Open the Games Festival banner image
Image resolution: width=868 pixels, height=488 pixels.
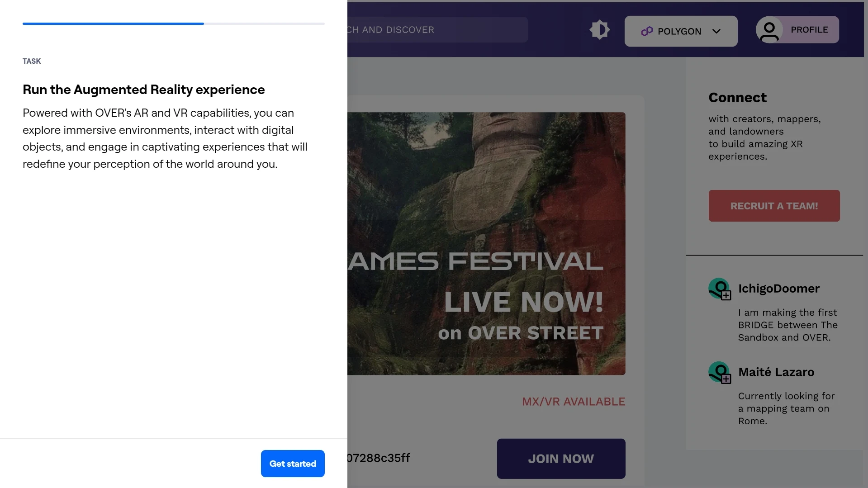(x=486, y=243)
